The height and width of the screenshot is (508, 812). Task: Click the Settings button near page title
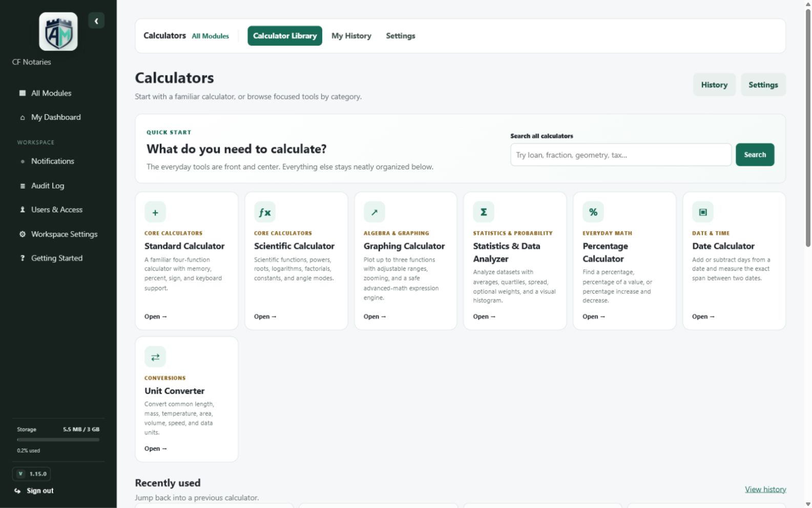point(763,85)
